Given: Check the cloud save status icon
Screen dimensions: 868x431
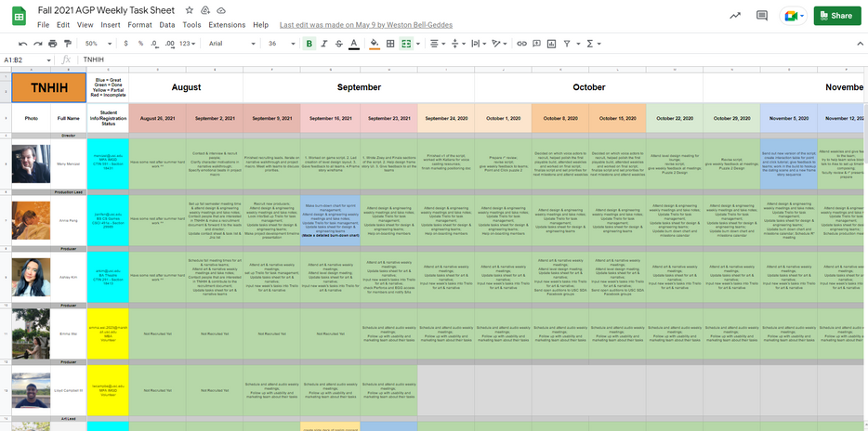Looking at the screenshot, I should (221, 10).
